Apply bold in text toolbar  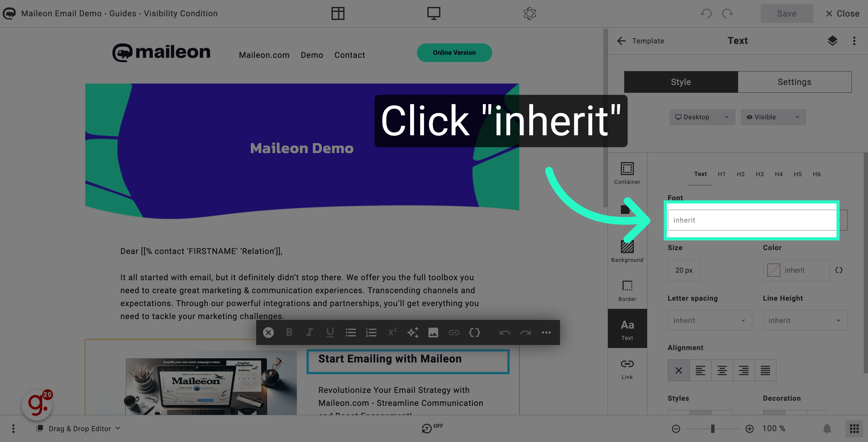click(x=289, y=333)
